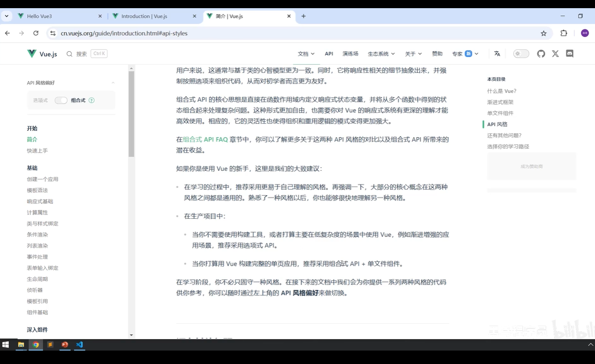The image size is (595, 364).
Task: Reload the page with refresh icon
Action: [36, 33]
